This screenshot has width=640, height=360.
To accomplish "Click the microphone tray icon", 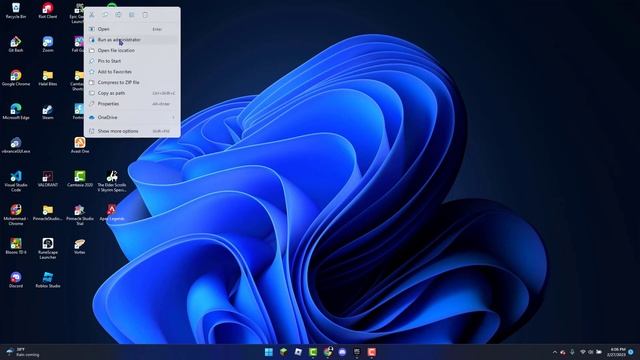I will (572, 352).
